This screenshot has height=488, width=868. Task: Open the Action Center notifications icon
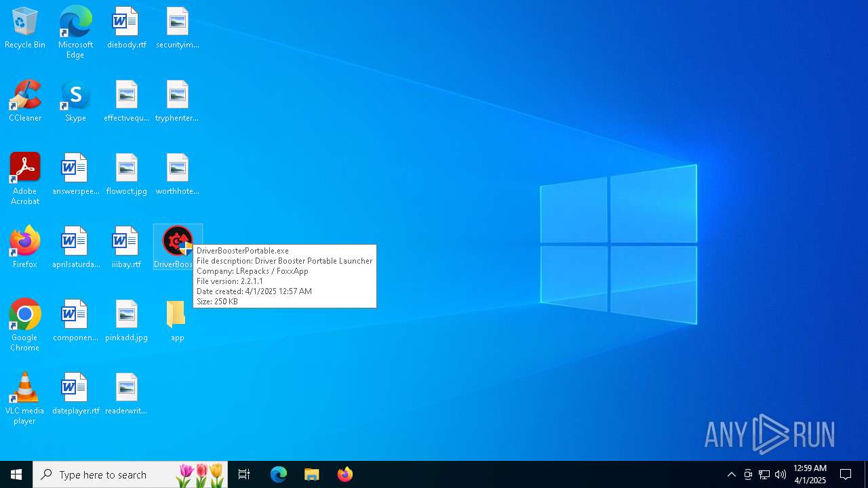[846, 474]
